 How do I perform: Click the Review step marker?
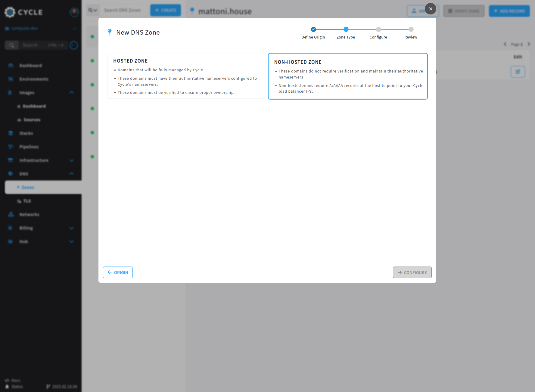(411, 29)
